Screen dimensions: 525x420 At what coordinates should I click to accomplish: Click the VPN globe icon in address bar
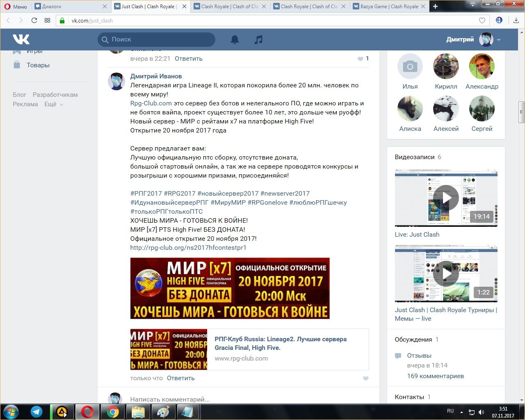[499, 20]
